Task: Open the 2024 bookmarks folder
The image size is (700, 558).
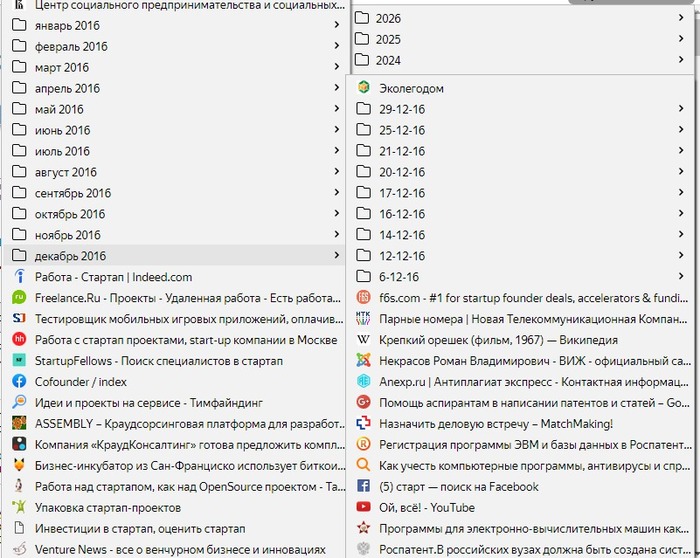Action: pyautogui.click(x=388, y=61)
